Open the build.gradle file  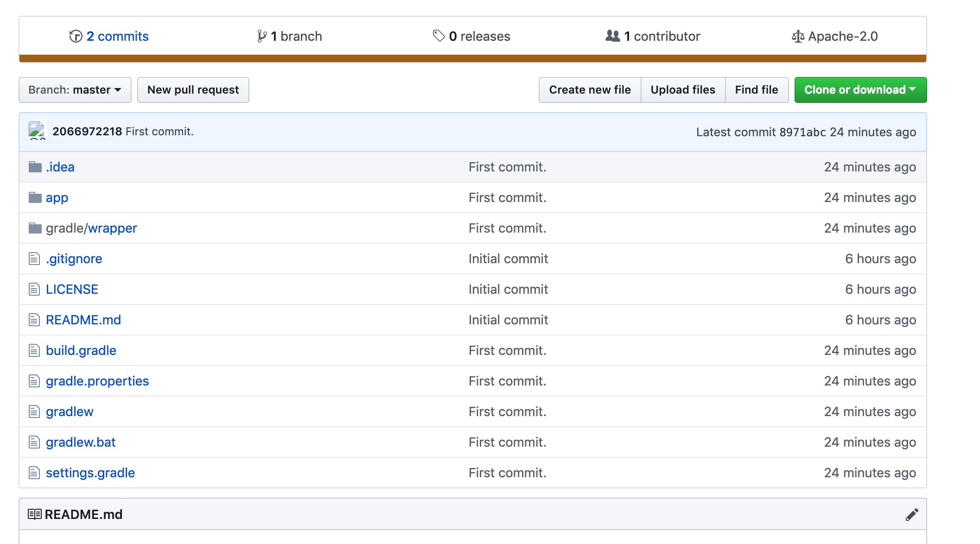tap(81, 350)
